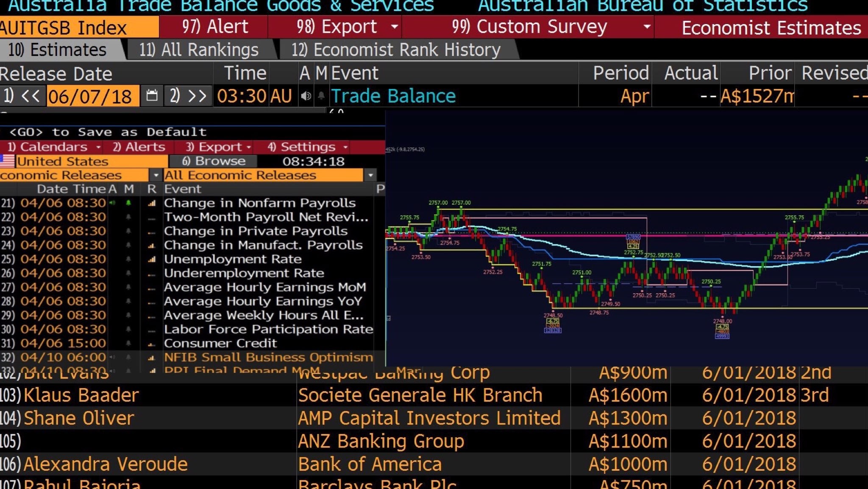Viewport: 868px width, 489px height.
Task: Expand the All Economic Releases dropdown
Action: (x=370, y=175)
